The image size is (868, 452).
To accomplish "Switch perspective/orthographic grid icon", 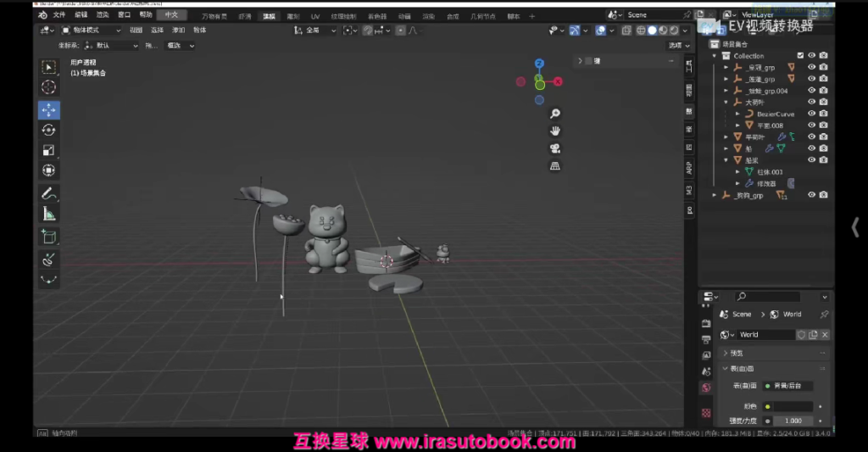I will [554, 165].
